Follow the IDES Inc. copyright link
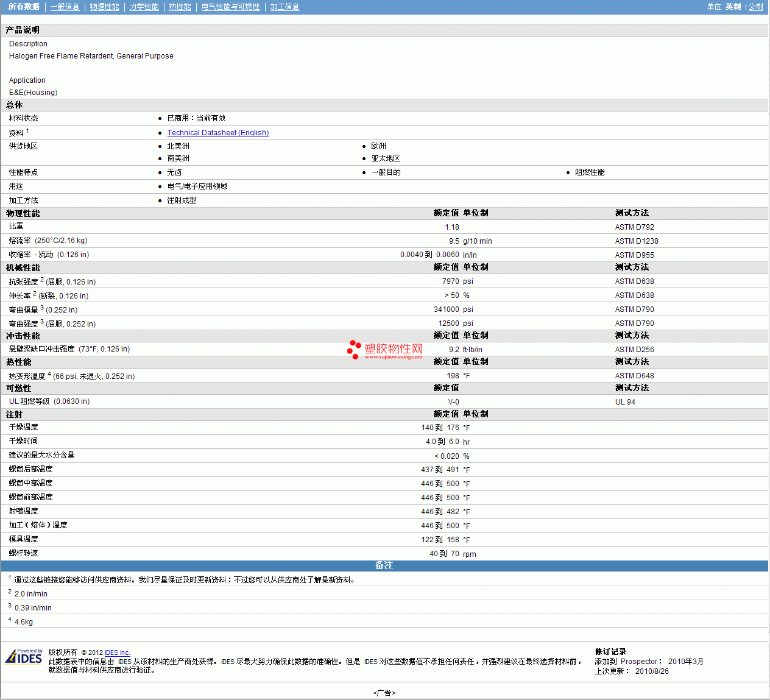770x700 pixels. [118, 652]
